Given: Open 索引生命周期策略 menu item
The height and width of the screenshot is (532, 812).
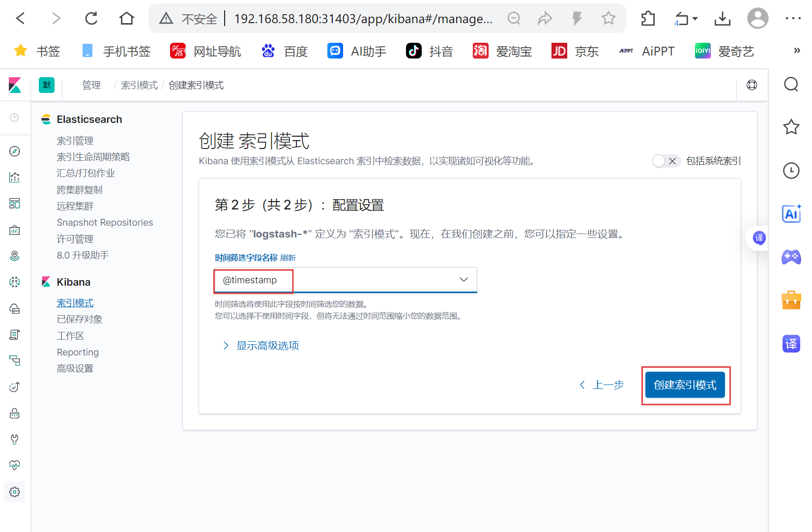Looking at the screenshot, I should [93, 157].
